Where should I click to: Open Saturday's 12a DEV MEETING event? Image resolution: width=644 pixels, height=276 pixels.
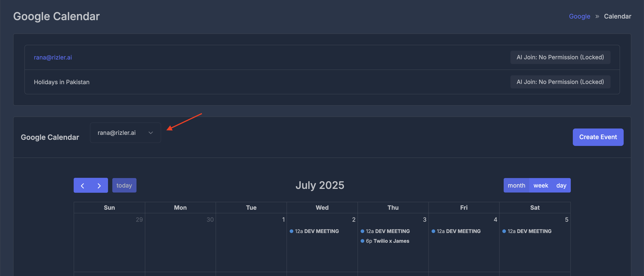[x=529, y=231]
